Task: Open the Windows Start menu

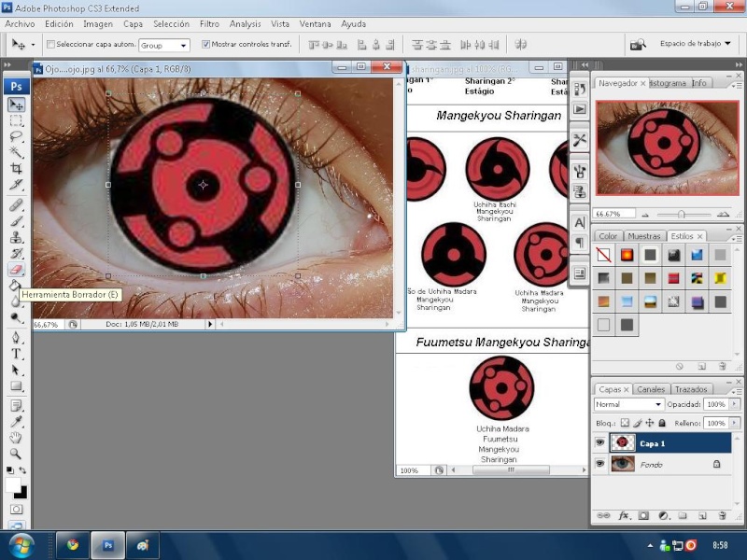Action: pos(21,546)
